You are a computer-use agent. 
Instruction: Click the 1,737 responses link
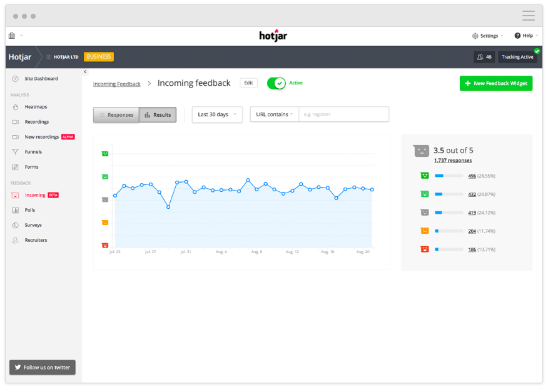pyautogui.click(x=453, y=161)
